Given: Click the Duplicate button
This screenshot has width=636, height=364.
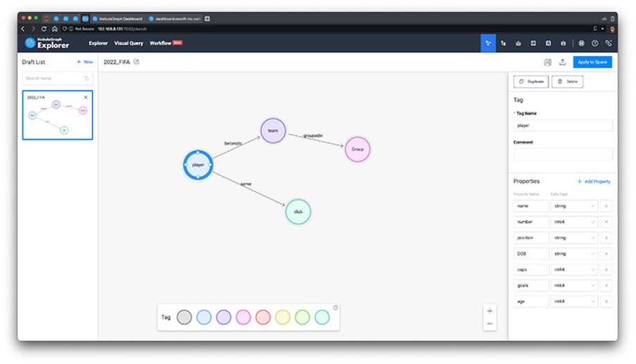Looking at the screenshot, I should click(x=531, y=82).
